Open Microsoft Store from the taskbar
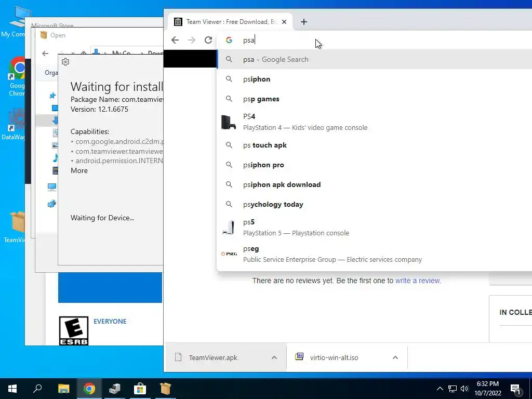The width and height of the screenshot is (532, 399). point(140,389)
